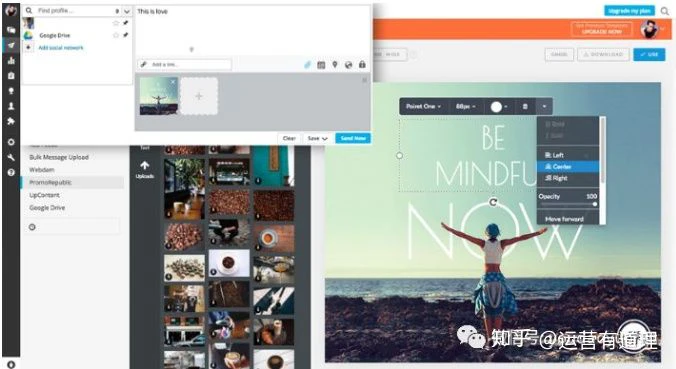Select Google Drive in left content list
676x369 pixels.
click(47, 208)
